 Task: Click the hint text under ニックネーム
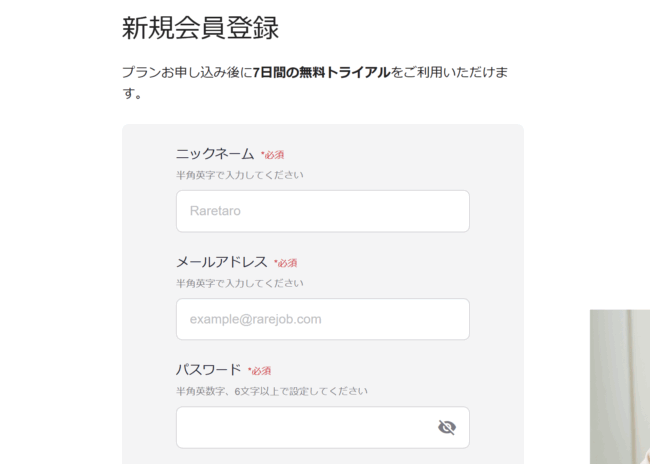click(240, 175)
